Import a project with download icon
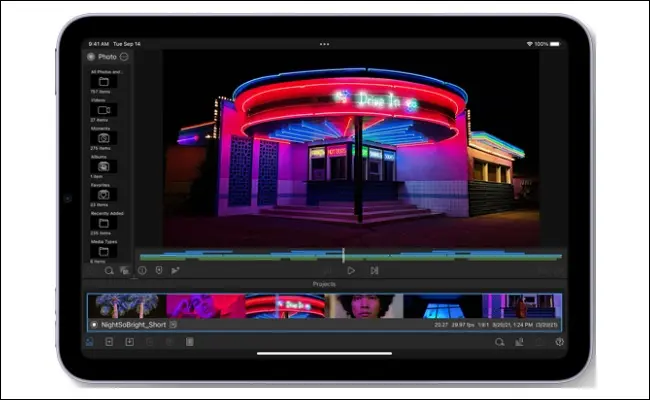The height and width of the screenshot is (400, 650). pos(129,342)
